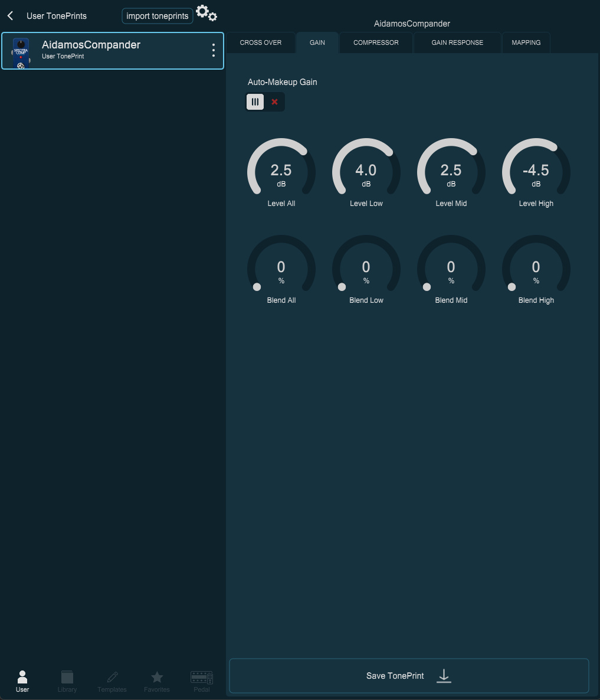
Task: Open the Templates pencil icon
Action: pyautogui.click(x=112, y=681)
